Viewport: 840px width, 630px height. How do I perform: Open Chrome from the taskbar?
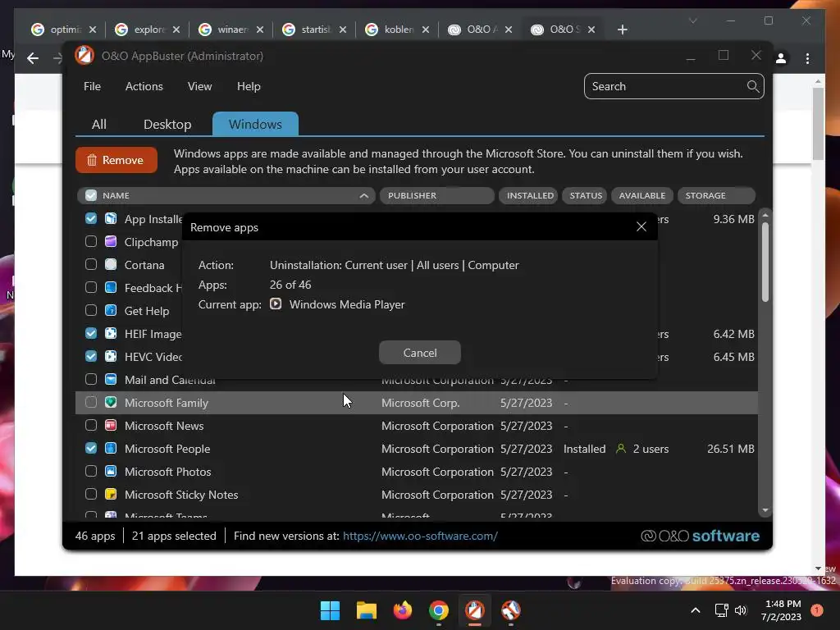coord(439,610)
